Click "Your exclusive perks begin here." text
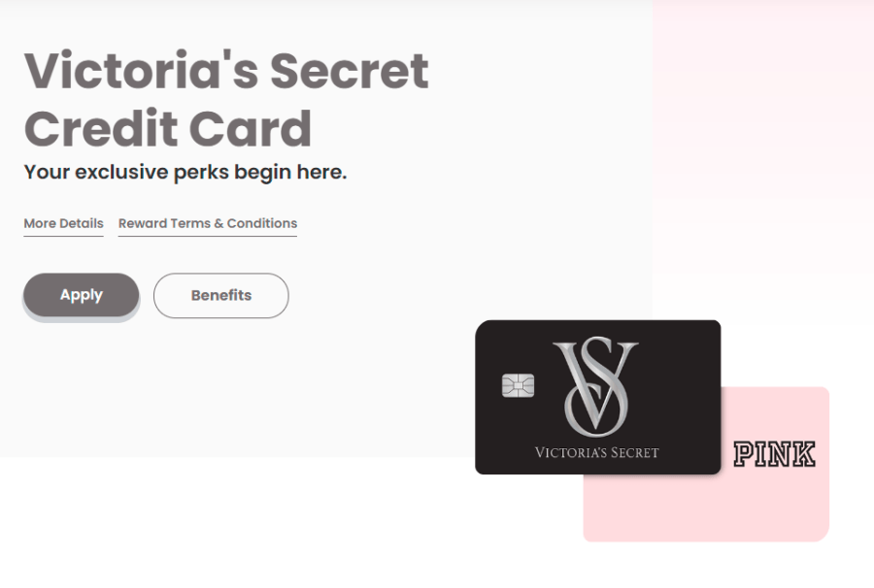Screen dimensions: 874x588 click(185, 172)
